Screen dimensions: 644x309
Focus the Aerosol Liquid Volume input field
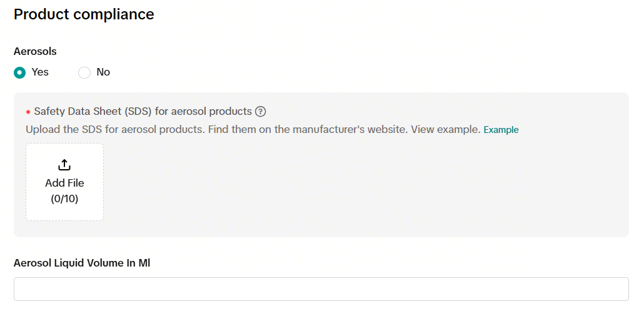pos(321,289)
